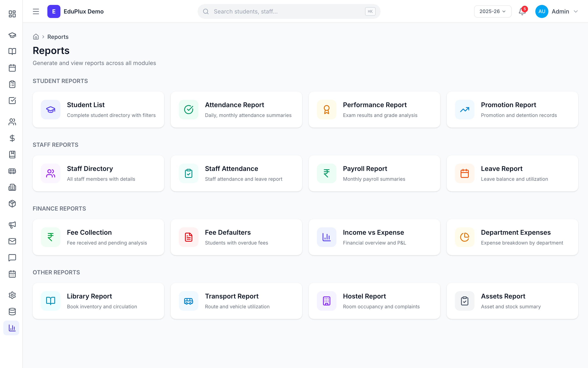Open the chat bubble messages sidebar icon
This screenshot has width=588, height=368.
12,258
